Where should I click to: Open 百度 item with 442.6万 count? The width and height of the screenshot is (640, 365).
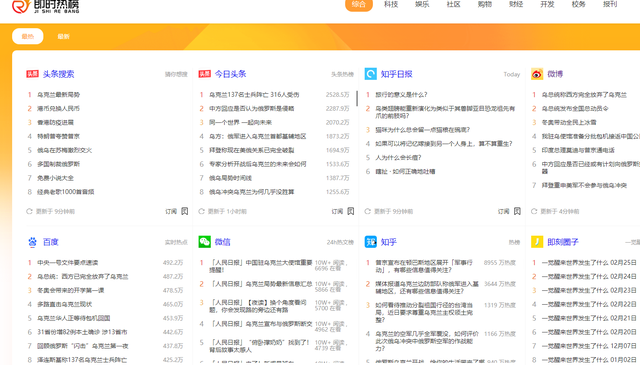[x=82, y=332]
